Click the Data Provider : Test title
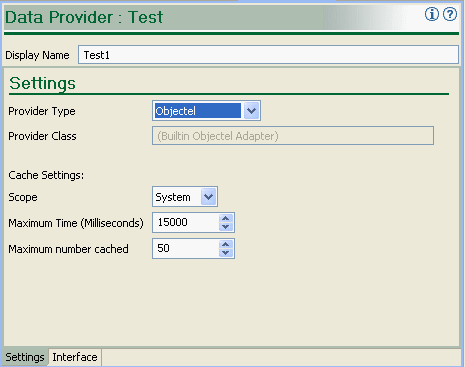 pyautogui.click(x=84, y=17)
